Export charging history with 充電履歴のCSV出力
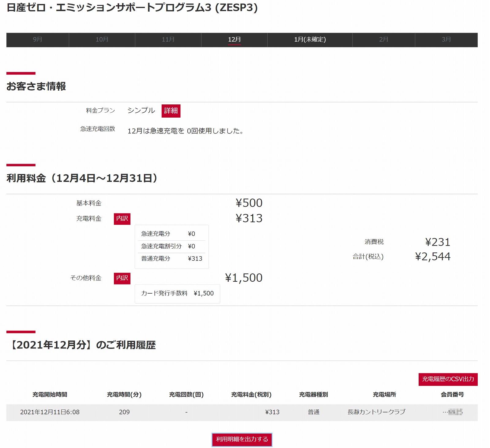490x448 pixels. point(448,379)
